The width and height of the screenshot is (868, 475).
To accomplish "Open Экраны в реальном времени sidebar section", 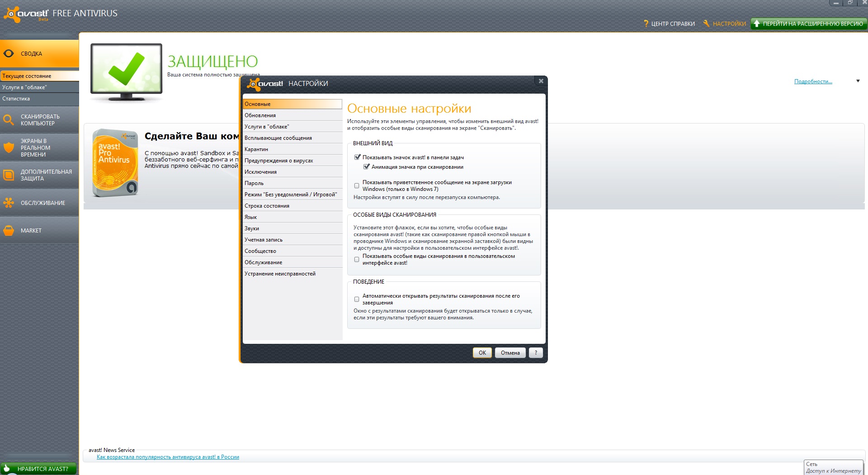I will [39, 147].
